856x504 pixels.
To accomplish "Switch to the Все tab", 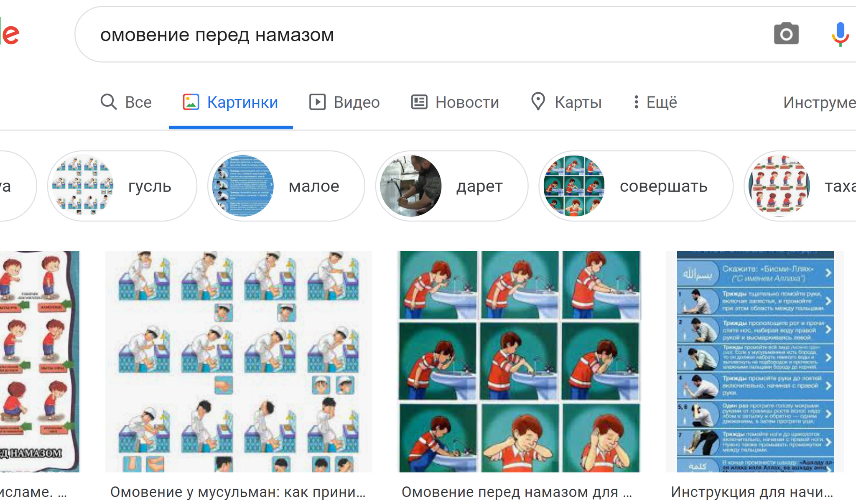I will coord(126,102).
